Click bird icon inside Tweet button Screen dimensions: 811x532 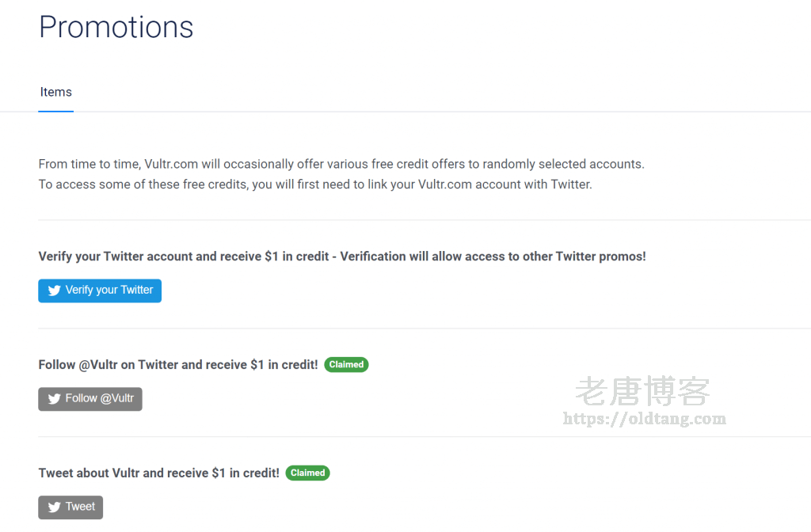55,507
